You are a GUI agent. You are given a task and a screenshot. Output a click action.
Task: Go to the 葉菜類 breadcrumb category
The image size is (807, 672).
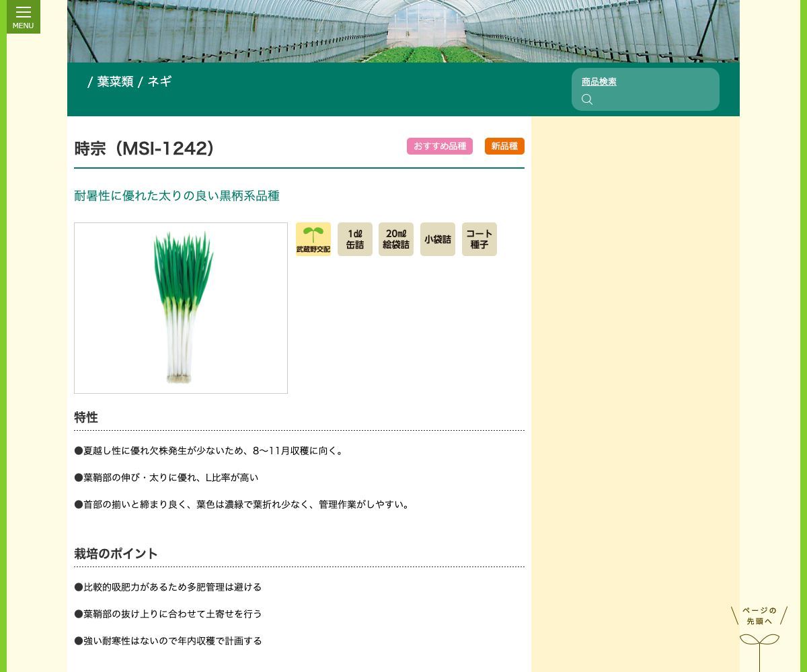[115, 82]
